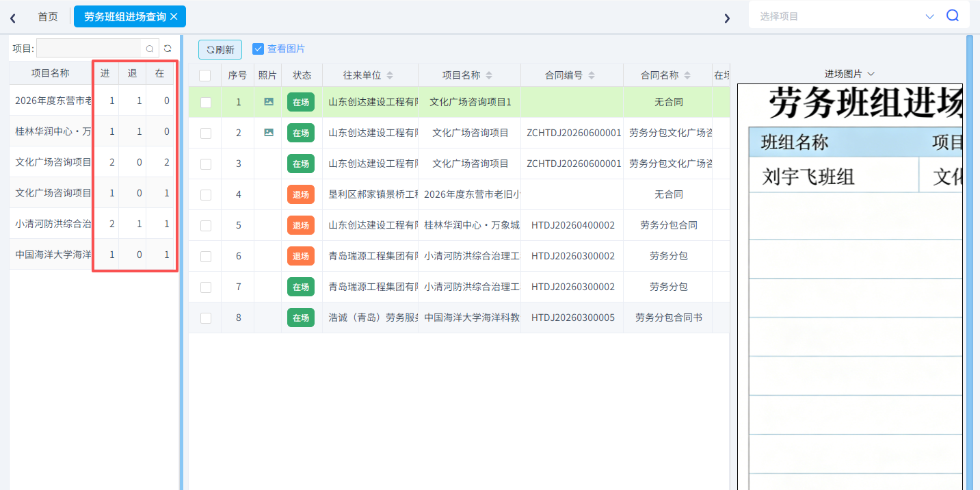Click 退场 status badge in row 6
This screenshot has width=980, height=490.
pyautogui.click(x=301, y=256)
